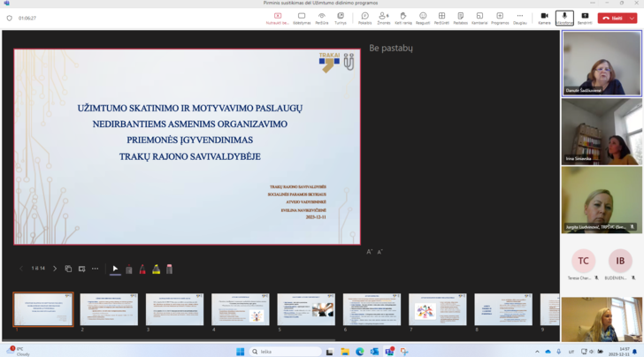Click IB participant avatar

(x=620, y=261)
